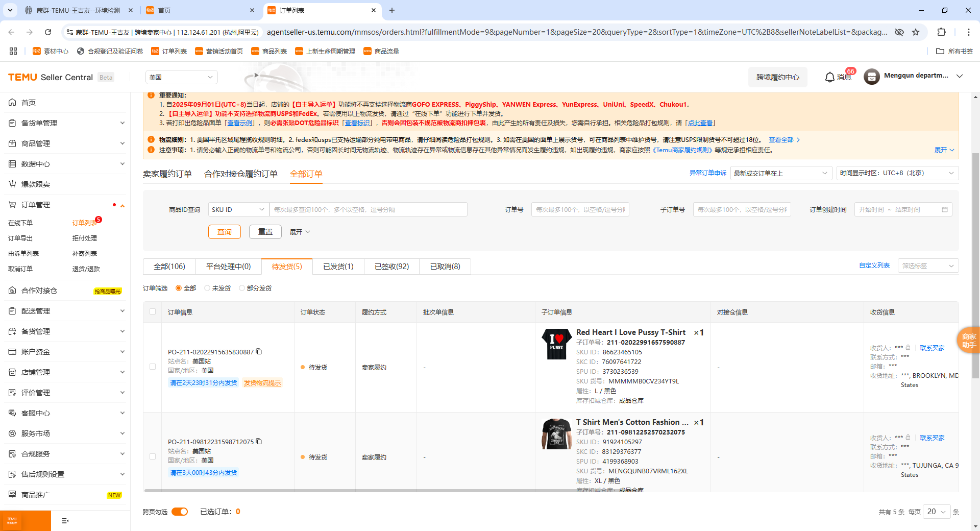Switch to the 已签收(92) tab
The width and height of the screenshot is (980, 531).
[391, 266]
